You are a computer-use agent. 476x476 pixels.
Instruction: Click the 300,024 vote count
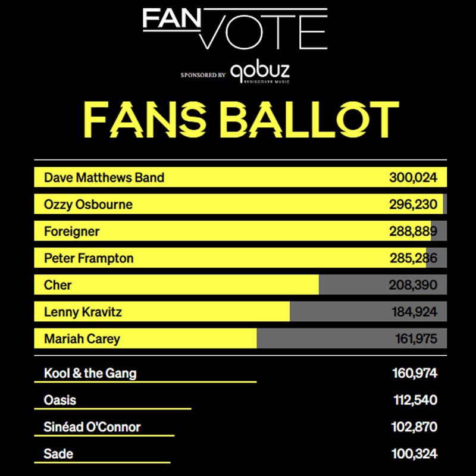click(413, 177)
